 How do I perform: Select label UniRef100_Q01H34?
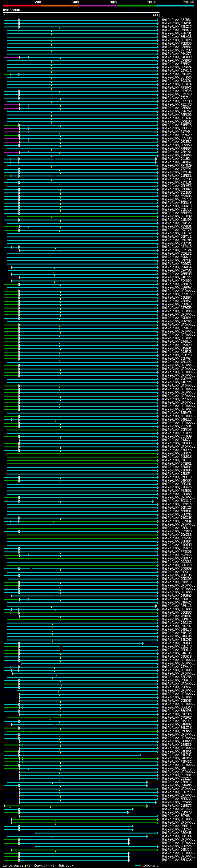tap(177, 159)
